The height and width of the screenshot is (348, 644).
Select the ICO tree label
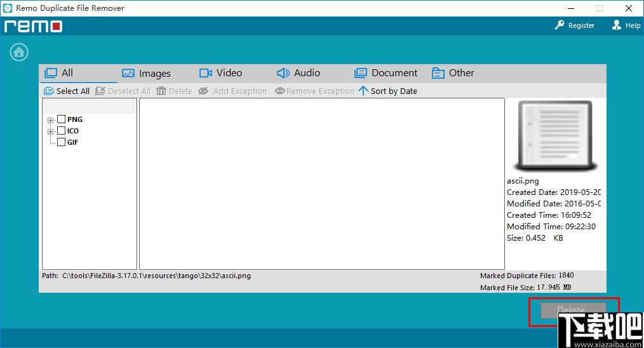point(72,131)
